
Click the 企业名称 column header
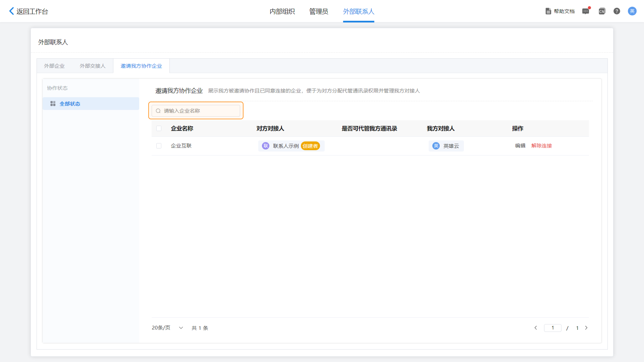pos(182,128)
